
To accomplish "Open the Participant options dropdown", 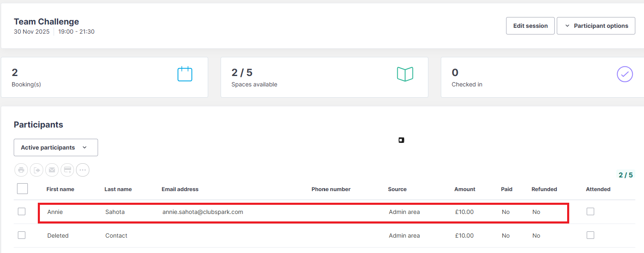I will (x=596, y=26).
